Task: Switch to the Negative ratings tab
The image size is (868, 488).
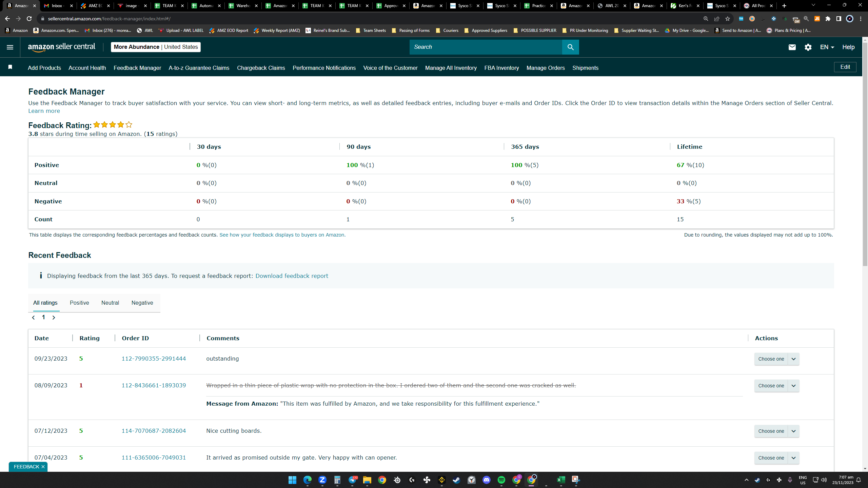Action: pos(142,303)
